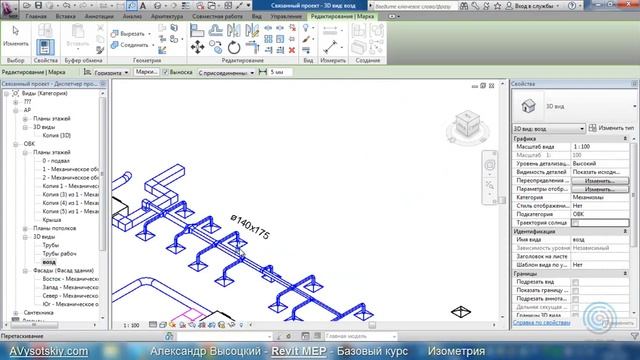The image size is (640, 360).
Task: Open the Горизонта orientation dropdown
Action: click(111, 72)
